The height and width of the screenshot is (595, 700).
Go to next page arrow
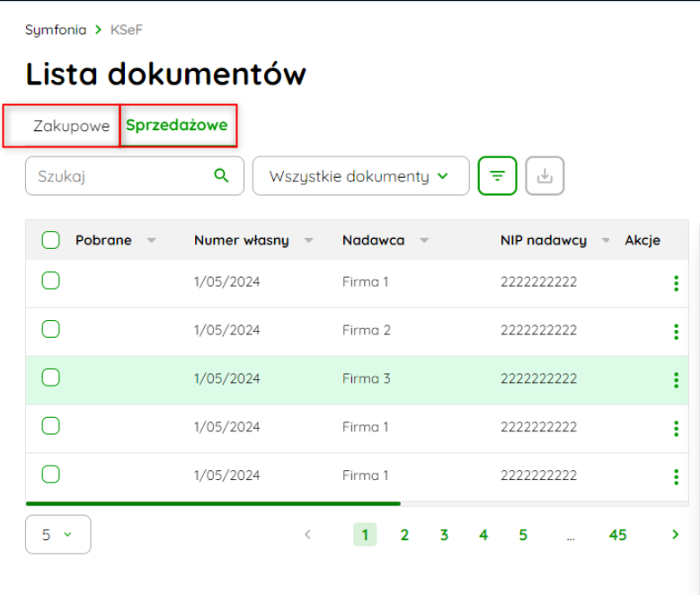click(x=675, y=535)
